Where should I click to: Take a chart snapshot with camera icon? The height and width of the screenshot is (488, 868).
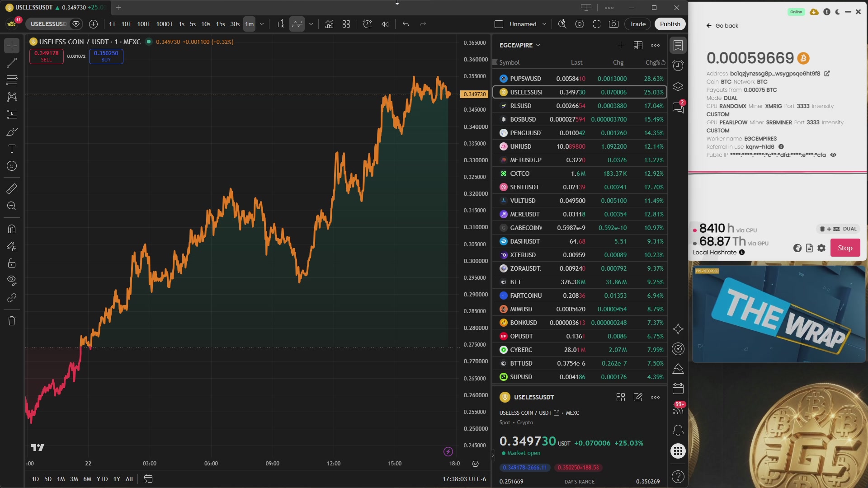point(613,24)
